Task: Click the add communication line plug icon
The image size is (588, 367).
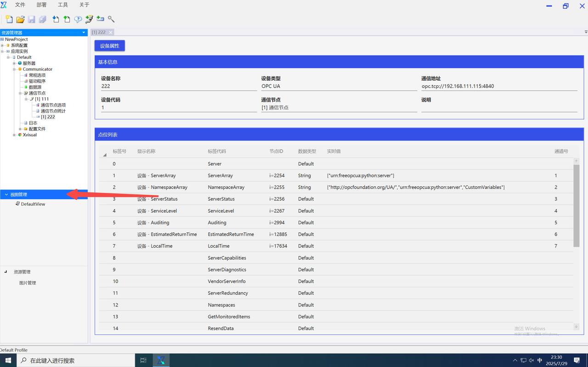Action: pos(89,19)
